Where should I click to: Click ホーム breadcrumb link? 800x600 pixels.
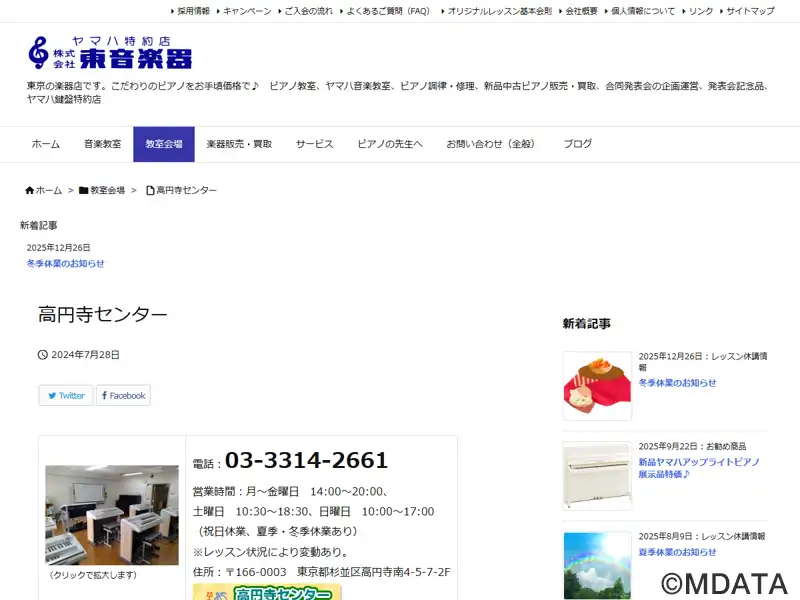tap(48, 190)
